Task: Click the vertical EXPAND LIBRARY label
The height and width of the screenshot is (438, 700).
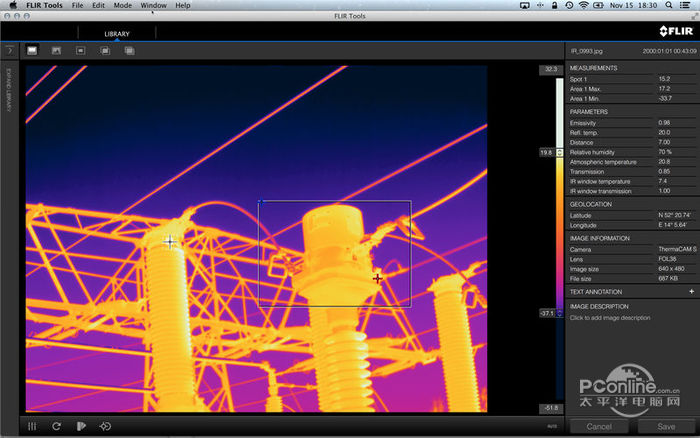Action: pos(8,92)
